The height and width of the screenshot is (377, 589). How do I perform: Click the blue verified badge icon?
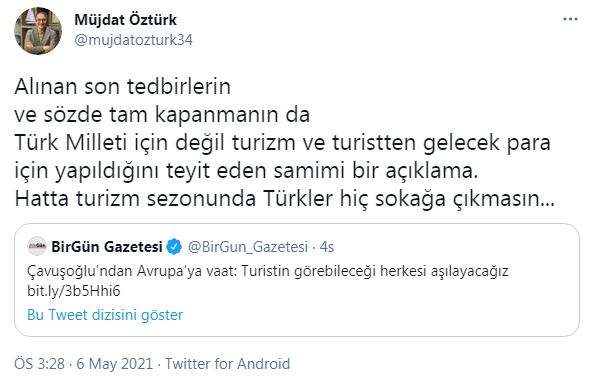(x=174, y=247)
